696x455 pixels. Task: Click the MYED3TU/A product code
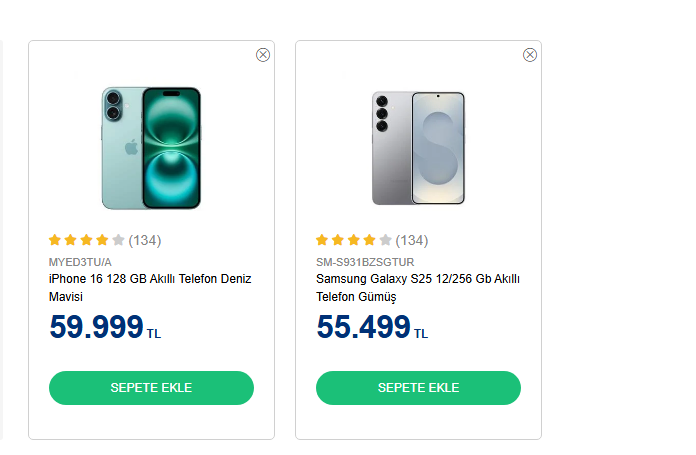(81, 262)
